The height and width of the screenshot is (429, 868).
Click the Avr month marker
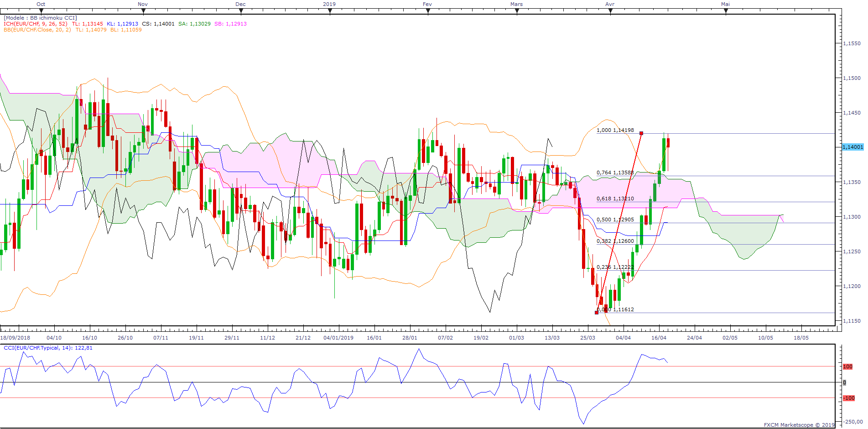pos(610,4)
